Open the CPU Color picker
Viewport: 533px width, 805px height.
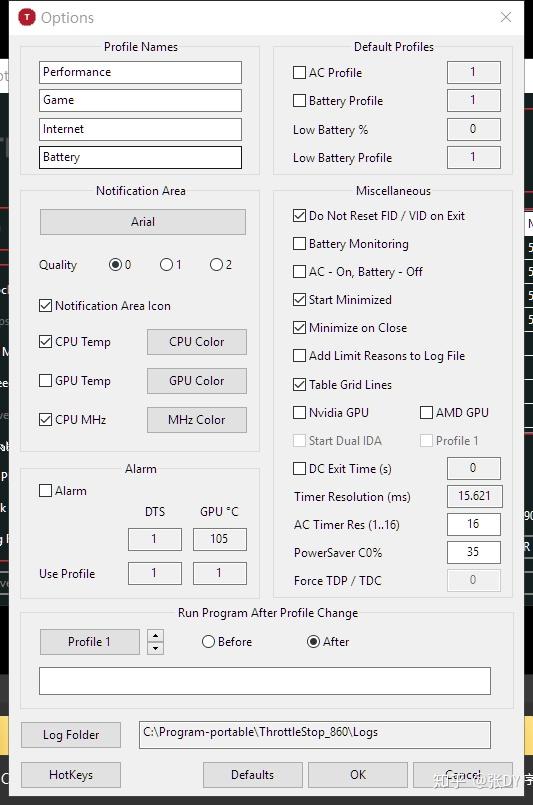pyautogui.click(x=197, y=342)
